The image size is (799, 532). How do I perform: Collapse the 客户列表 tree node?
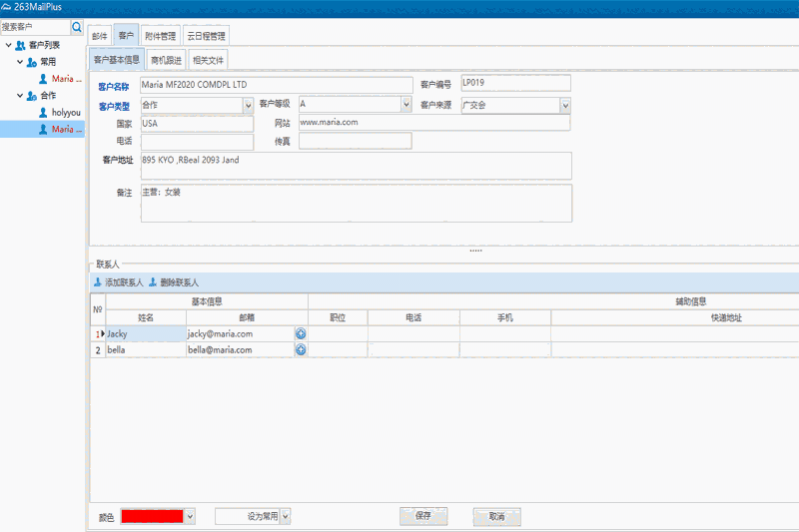coord(9,45)
